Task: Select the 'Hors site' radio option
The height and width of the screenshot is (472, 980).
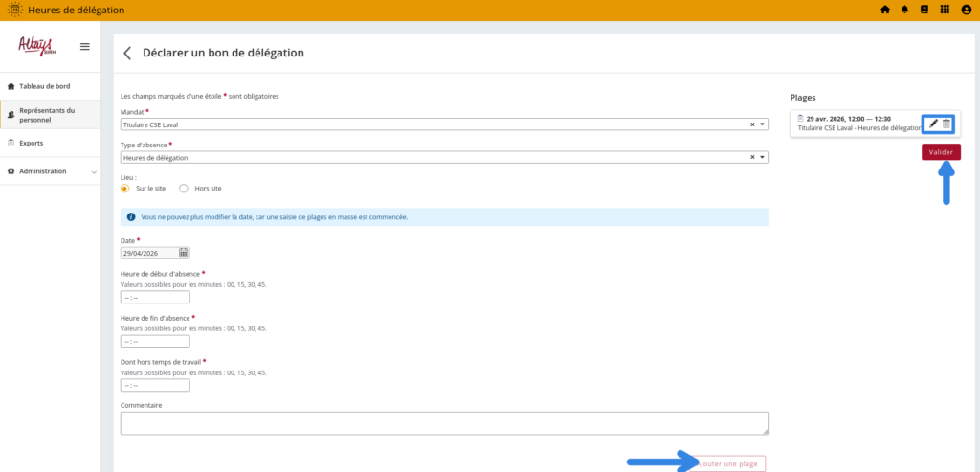Action: point(184,189)
